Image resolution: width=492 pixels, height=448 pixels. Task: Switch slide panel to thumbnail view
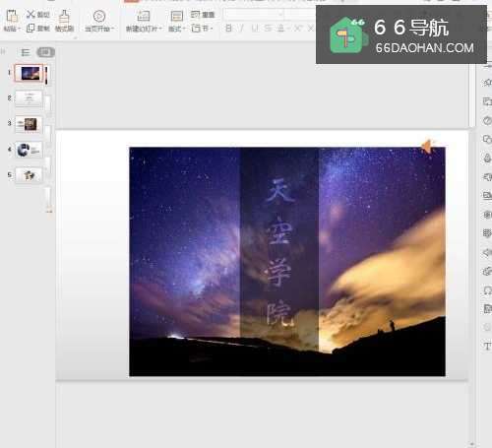coord(45,52)
